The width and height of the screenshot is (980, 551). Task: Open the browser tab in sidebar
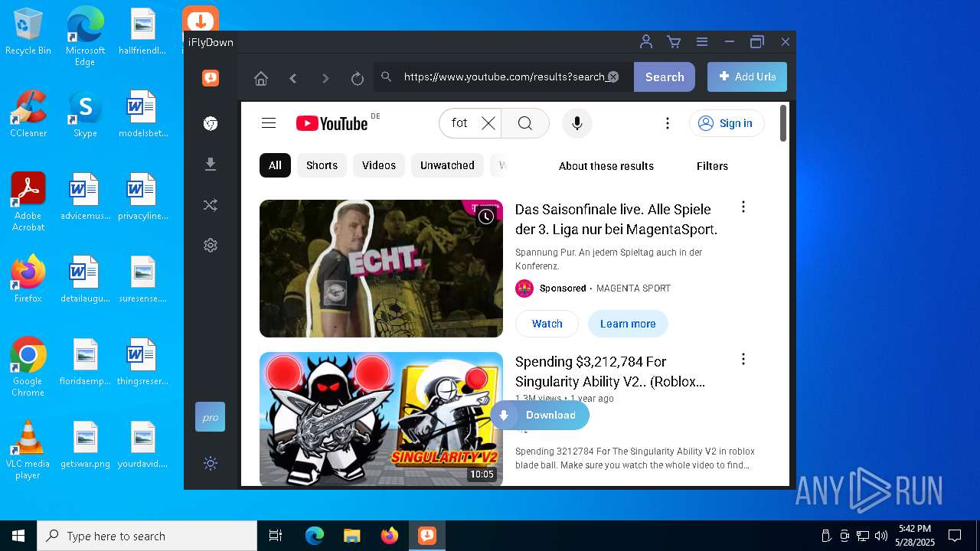coord(211,124)
